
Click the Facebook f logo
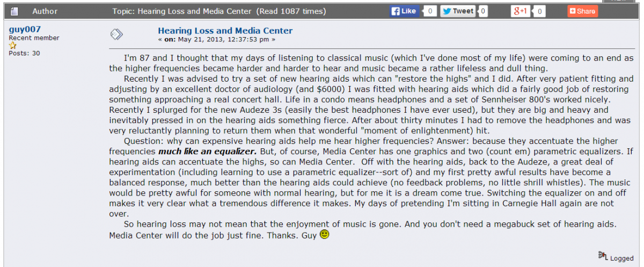point(396,11)
